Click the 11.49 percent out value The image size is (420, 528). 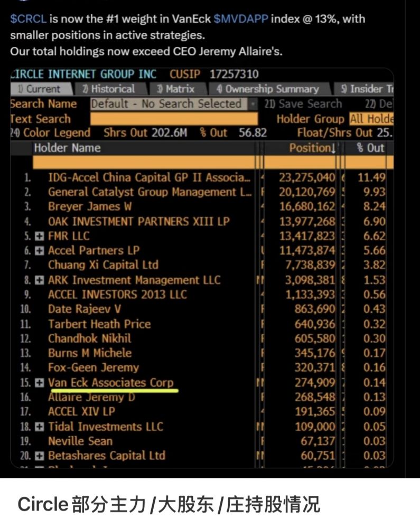(371, 177)
